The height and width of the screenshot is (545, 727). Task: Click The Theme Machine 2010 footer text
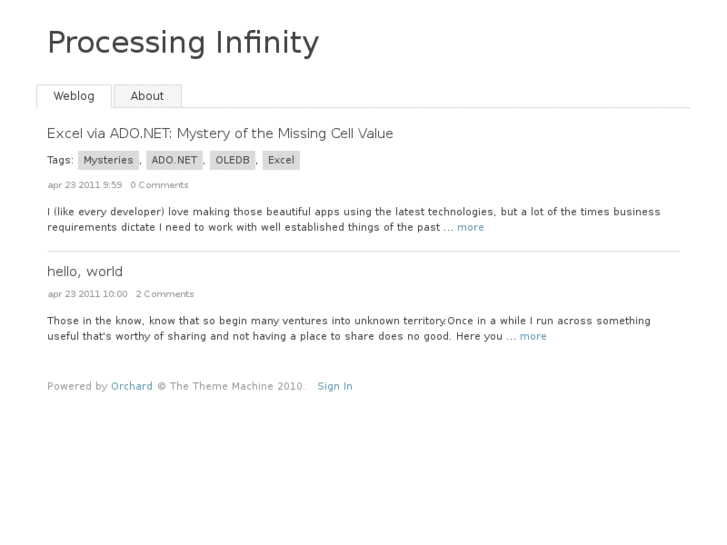click(237, 386)
